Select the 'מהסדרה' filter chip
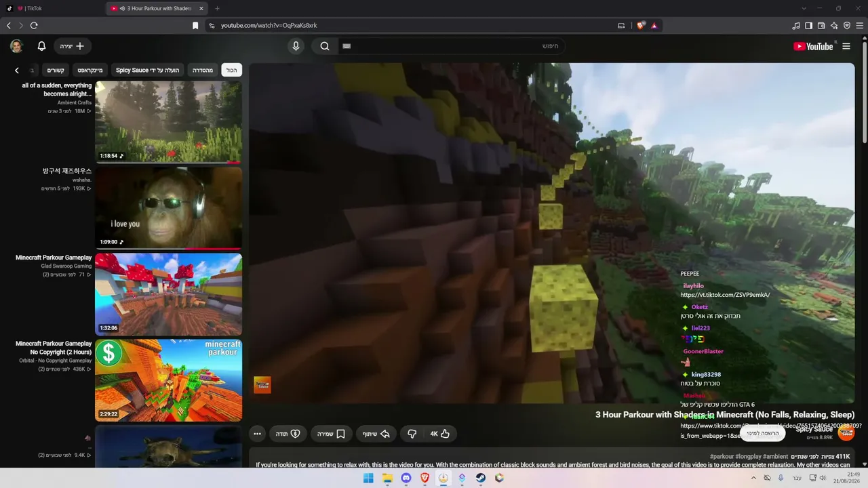868x488 pixels. click(203, 70)
